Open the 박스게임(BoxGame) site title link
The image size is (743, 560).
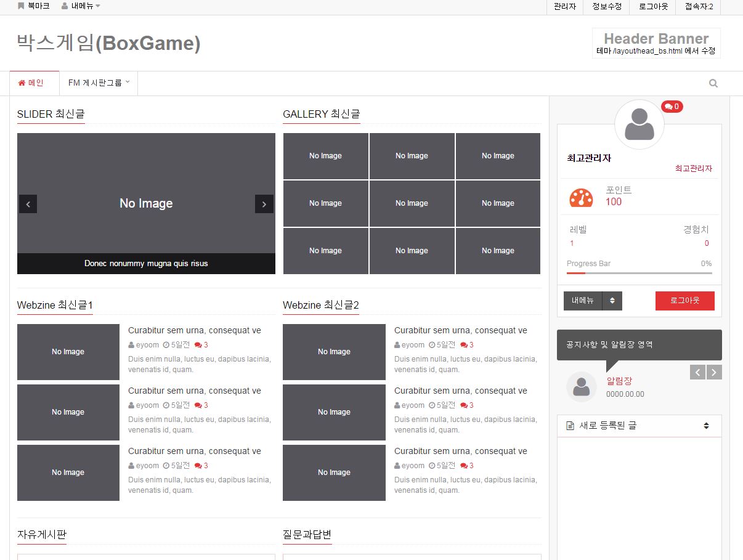108,43
